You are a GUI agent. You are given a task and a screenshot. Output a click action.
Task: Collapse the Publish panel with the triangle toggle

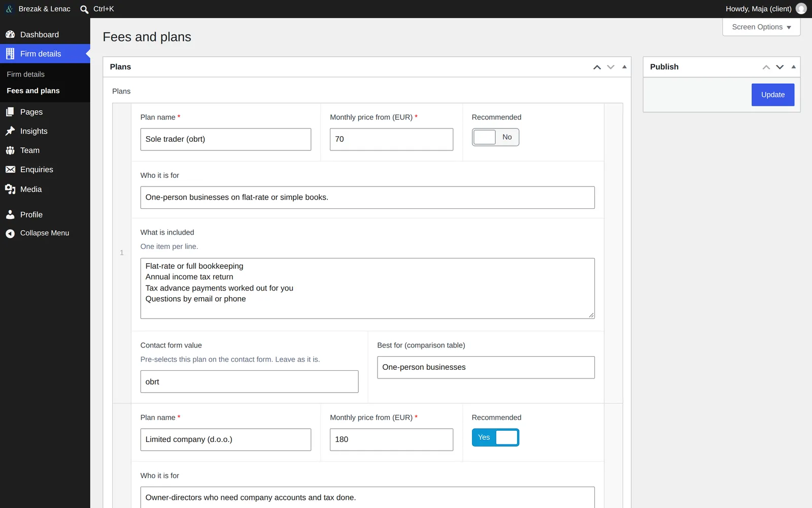(x=794, y=67)
